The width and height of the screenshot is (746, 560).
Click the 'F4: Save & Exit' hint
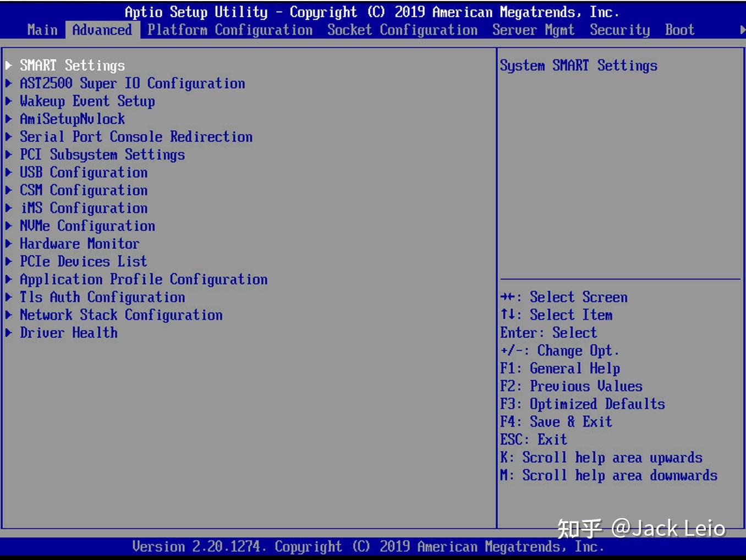(x=556, y=422)
